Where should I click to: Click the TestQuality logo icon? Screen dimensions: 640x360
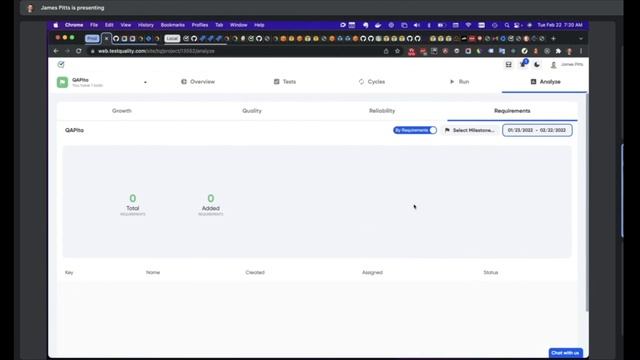coord(61,64)
